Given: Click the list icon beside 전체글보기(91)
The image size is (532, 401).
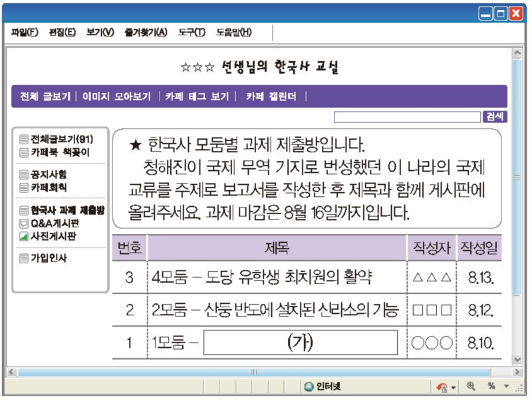Looking at the screenshot, I should (x=24, y=140).
